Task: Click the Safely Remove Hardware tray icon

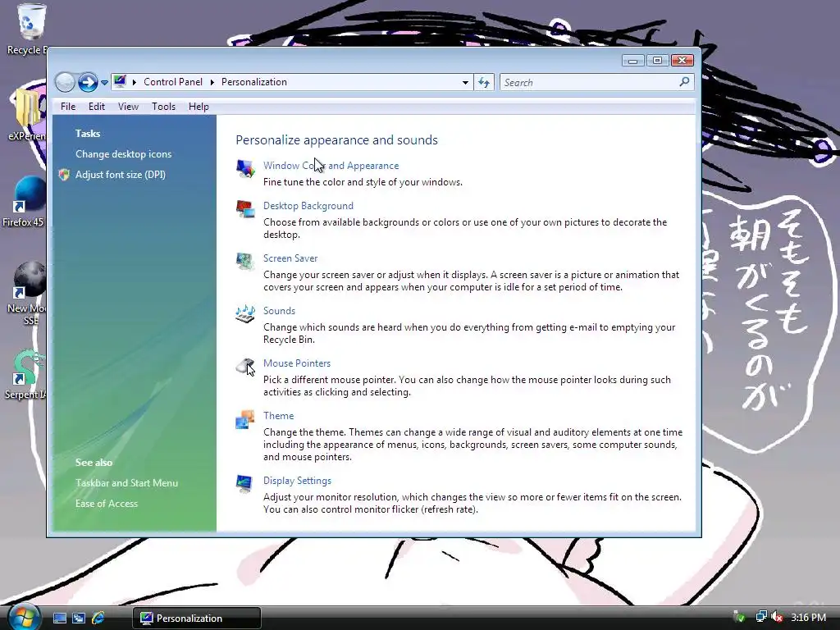Action: (x=740, y=617)
